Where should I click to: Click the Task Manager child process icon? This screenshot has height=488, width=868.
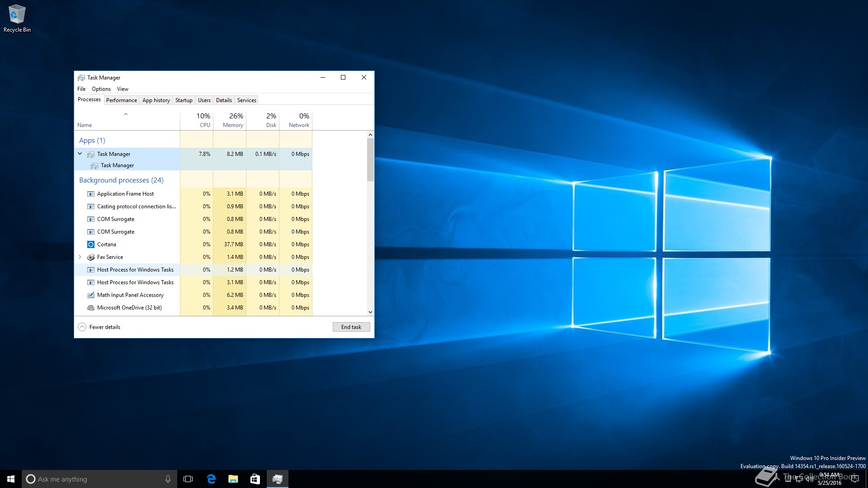click(94, 165)
